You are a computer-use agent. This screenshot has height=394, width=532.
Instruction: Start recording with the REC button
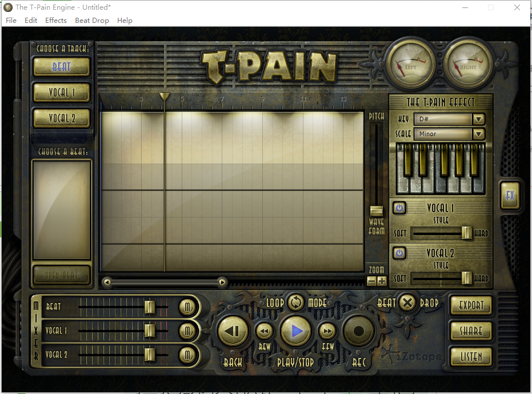pos(358,331)
